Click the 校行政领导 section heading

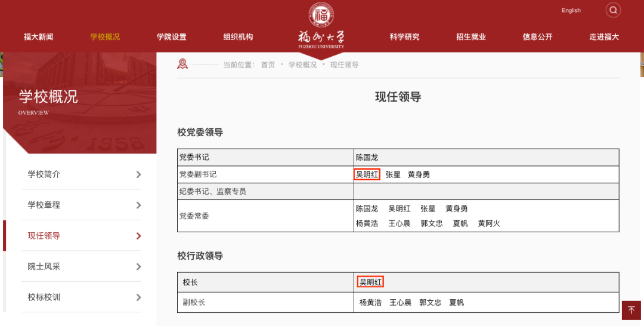tap(200, 256)
